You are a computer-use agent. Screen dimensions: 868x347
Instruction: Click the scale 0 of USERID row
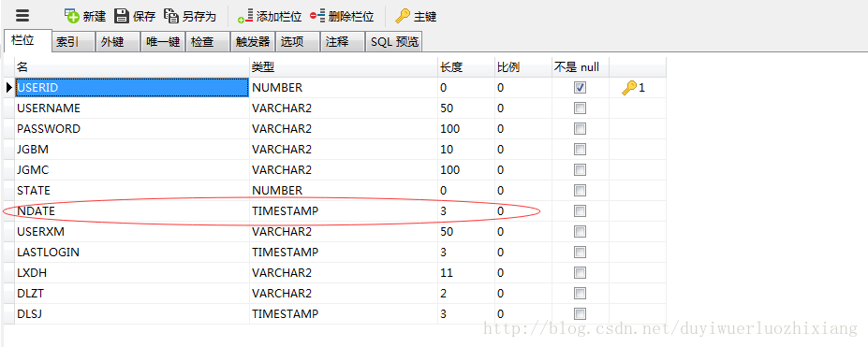coord(523,87)
